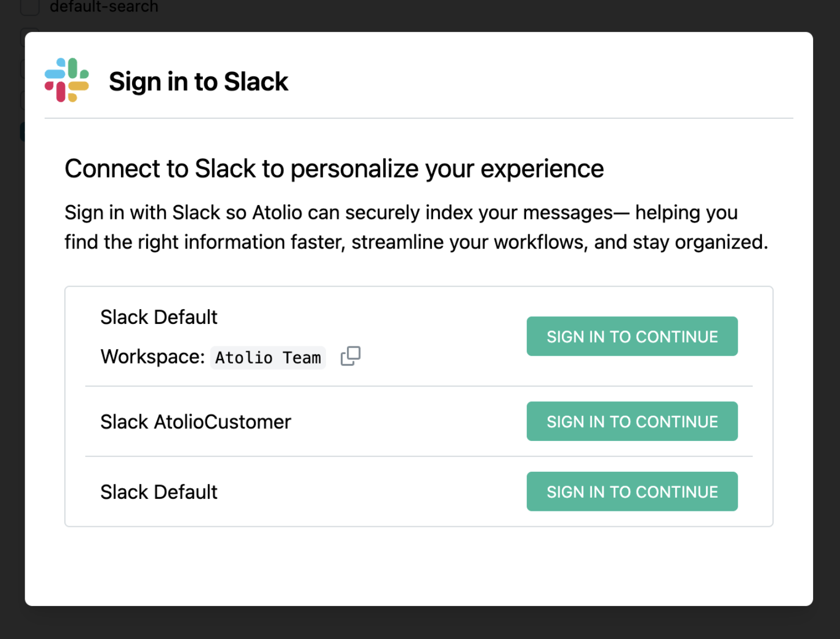Sign in to continue for the Atolio Team workspace
Screen dimensions: 840x639
pyautogui.click(x=631, y=336)
